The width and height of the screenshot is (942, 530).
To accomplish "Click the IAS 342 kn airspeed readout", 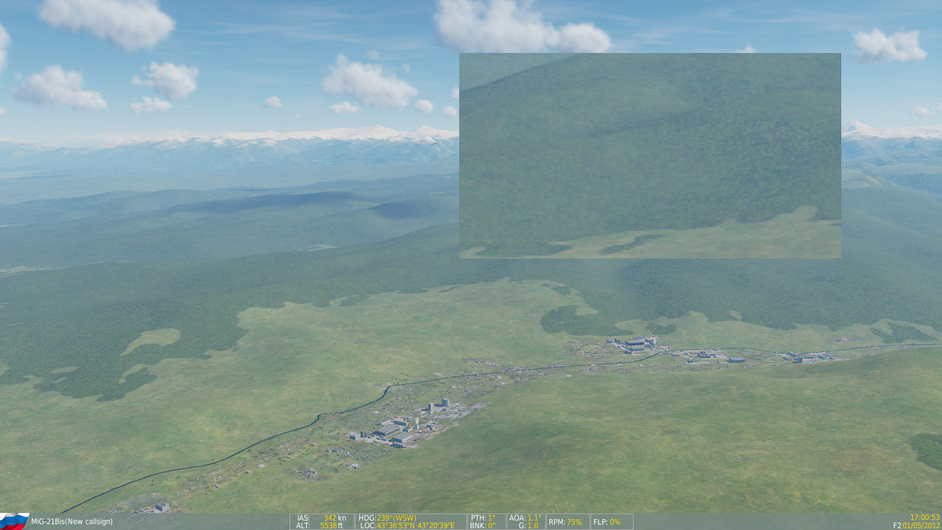I will (x=321, y=518).
